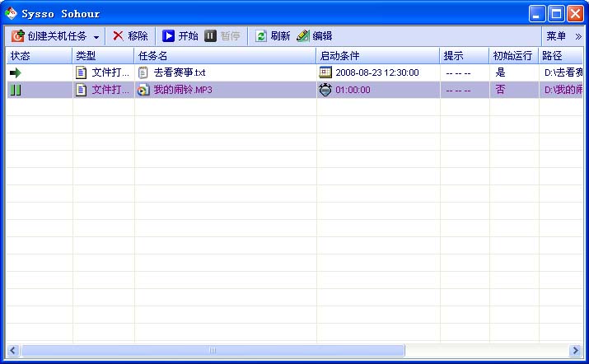The image size is (589, 364).
Task: Click the 01:00:00 start condition
Action: pos(353,90)
